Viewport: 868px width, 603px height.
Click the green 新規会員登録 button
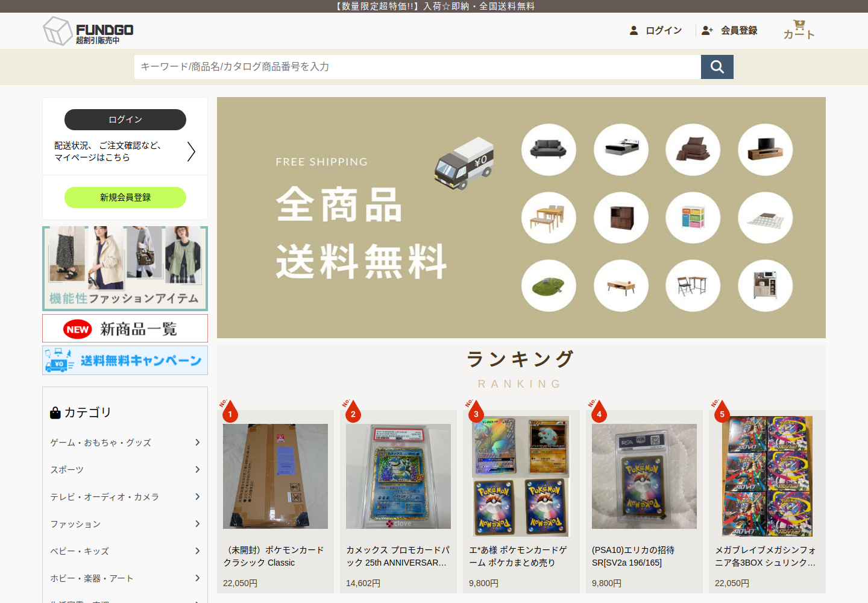125,197
